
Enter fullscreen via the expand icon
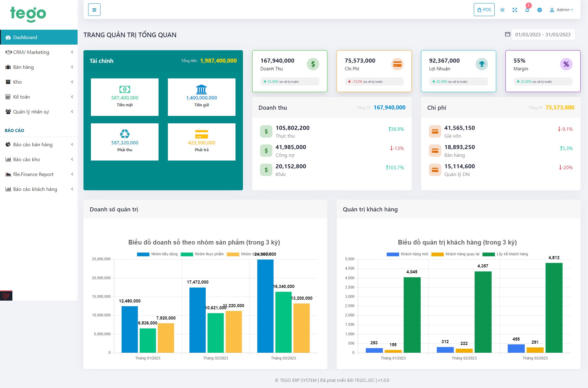pos(515,10)
